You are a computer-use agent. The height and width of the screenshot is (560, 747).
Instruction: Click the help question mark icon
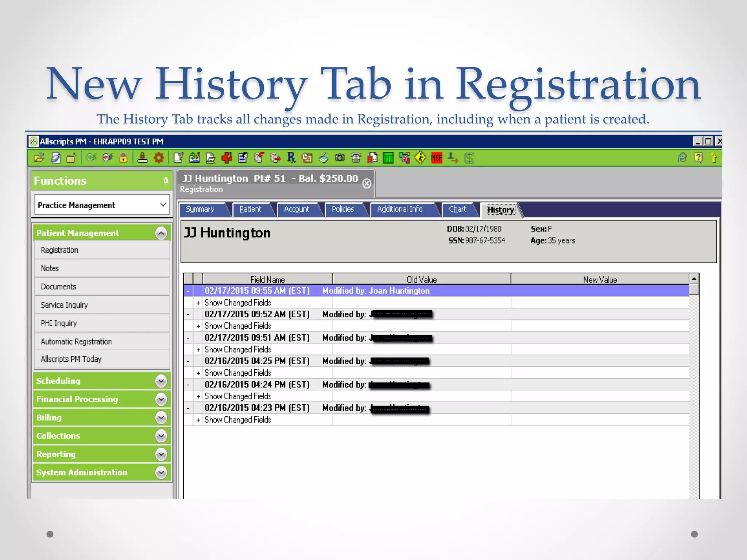[698, 157]
